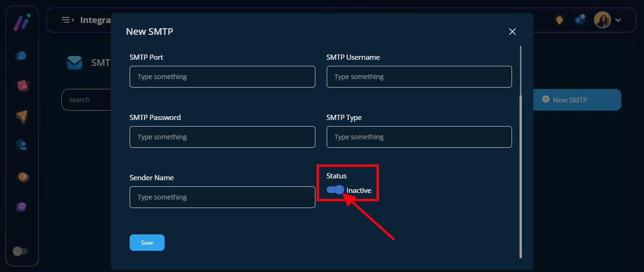644x272 pixels.
Task: Open the blue folder icon in sidebar
Action: click(x=21, y=56)
